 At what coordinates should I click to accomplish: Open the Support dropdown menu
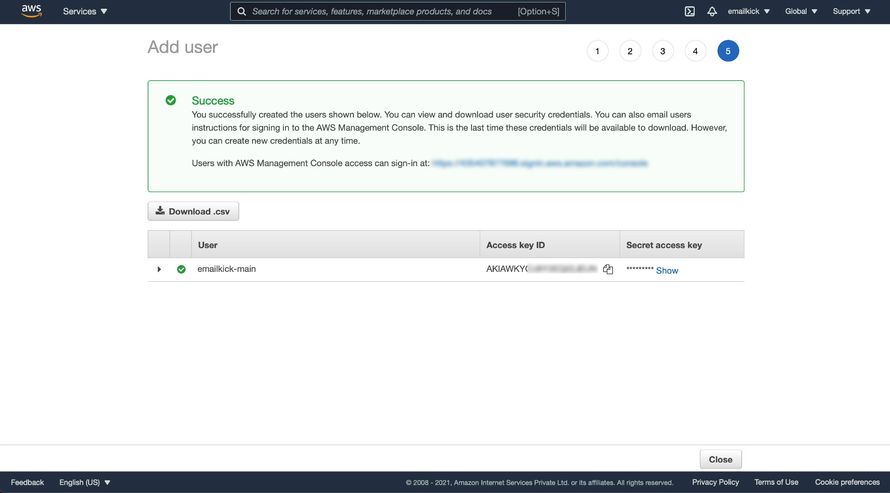click(x=851, y=11)
